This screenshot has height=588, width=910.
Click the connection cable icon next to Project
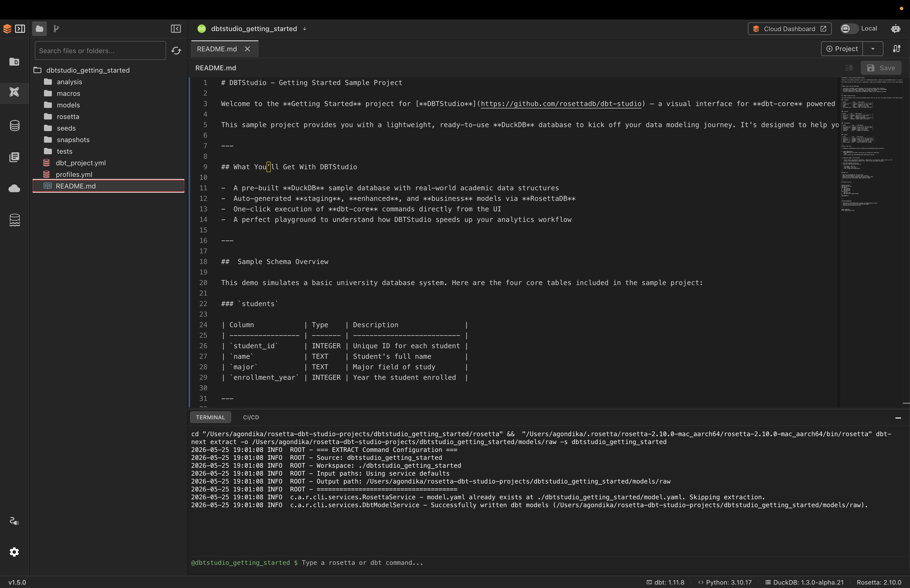pyautogui.click(x=897, y=49)
